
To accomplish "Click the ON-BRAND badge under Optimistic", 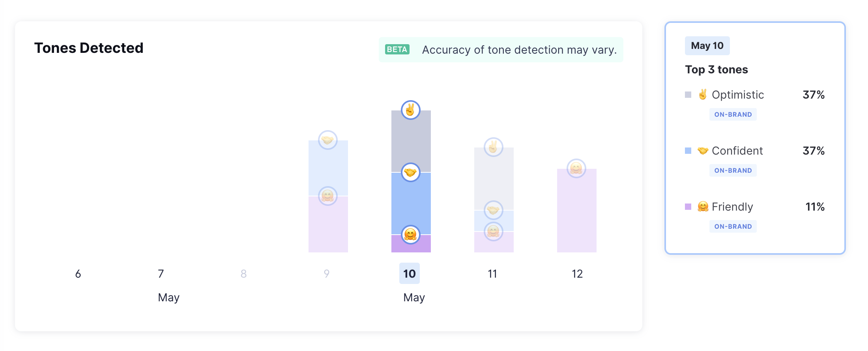I will 733,114.
